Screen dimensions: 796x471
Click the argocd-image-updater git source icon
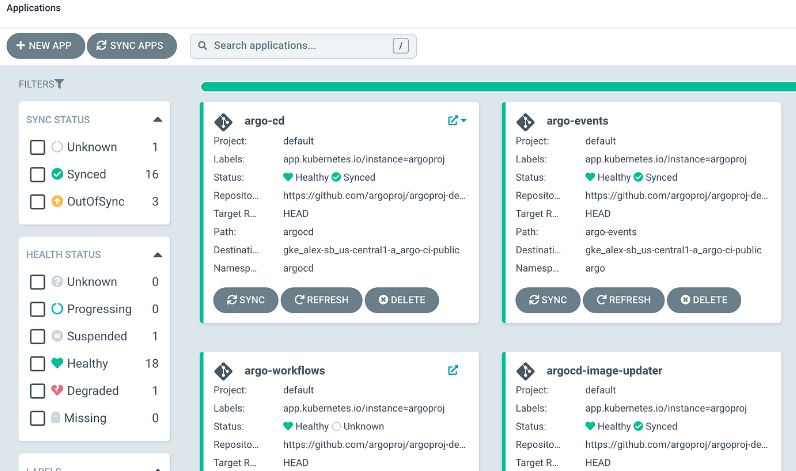tap(525, 371)
